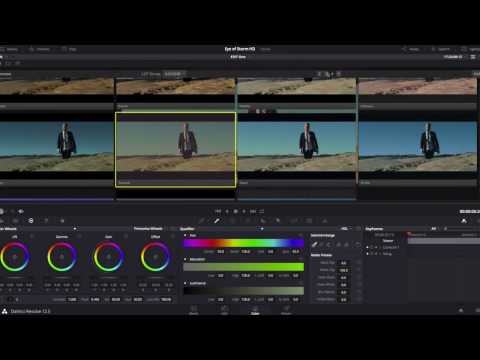Click the Gamma color wheel
480x360 pixels.
(62, 257)
